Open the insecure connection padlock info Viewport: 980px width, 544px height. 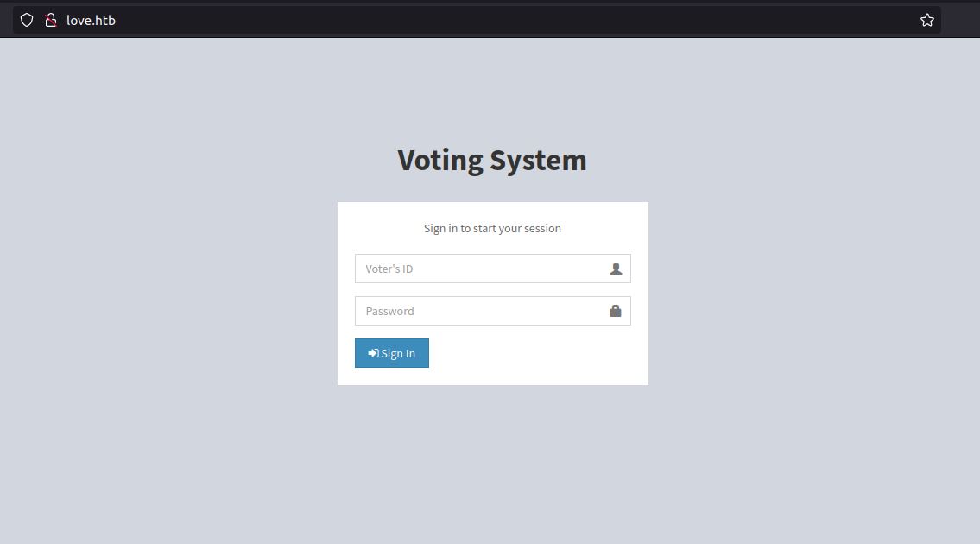point(51,20)
